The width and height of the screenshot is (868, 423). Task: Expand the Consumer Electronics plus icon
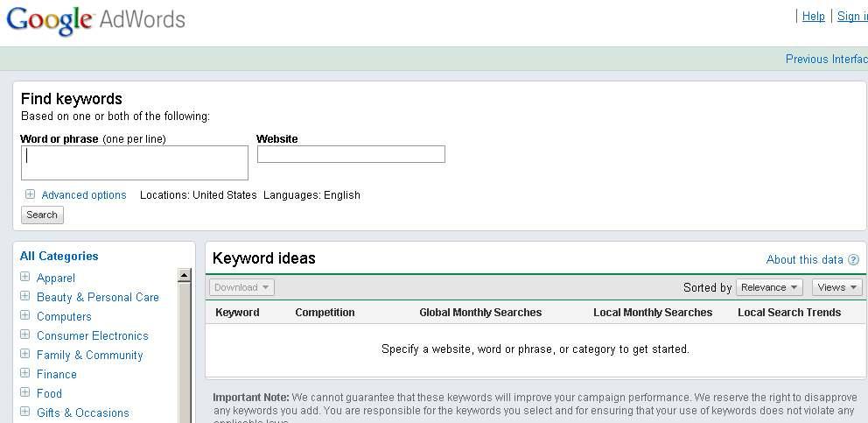pos(25,335)
